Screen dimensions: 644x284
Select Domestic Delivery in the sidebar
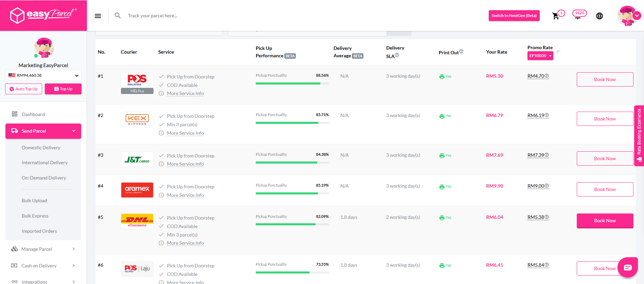point(41,148)
